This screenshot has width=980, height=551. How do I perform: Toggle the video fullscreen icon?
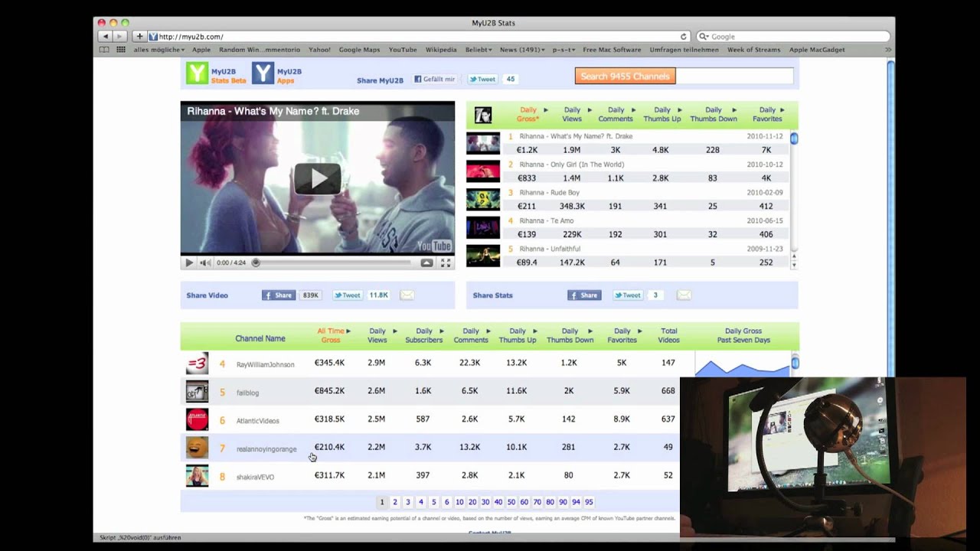click(x=446, y=262)
